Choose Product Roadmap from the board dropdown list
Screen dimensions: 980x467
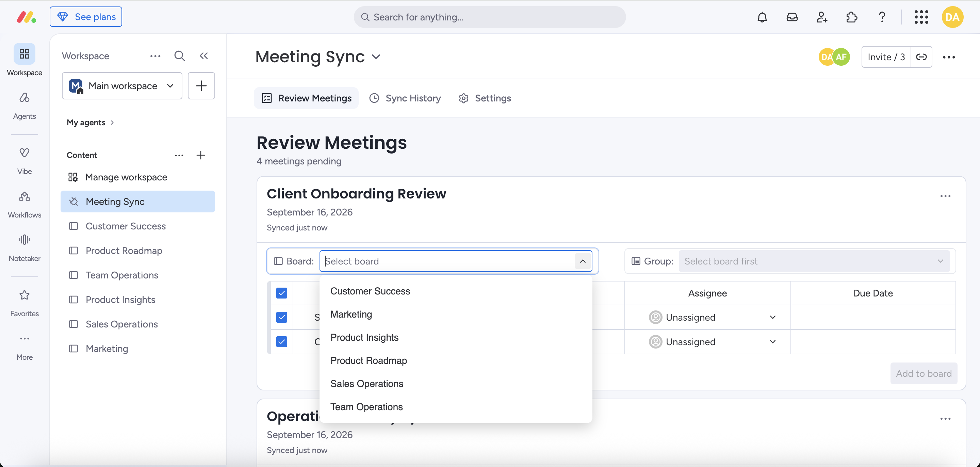click(456, 360)
